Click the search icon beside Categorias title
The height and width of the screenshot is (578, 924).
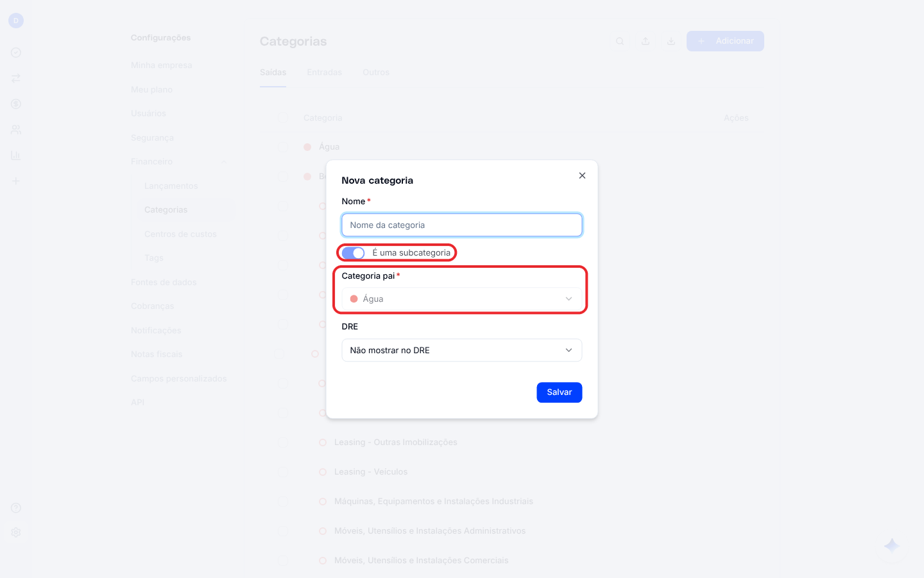click(620, 41)
